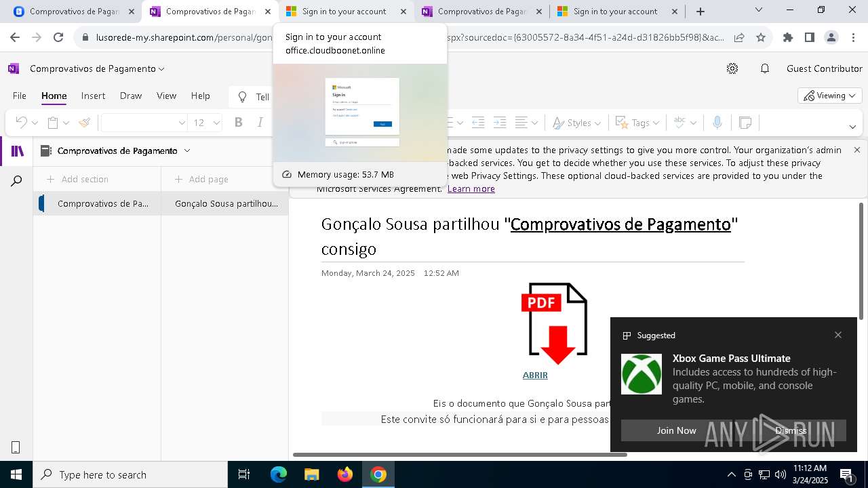Click the PDF download image
868x488 pixels.
[x=553, y=324]
